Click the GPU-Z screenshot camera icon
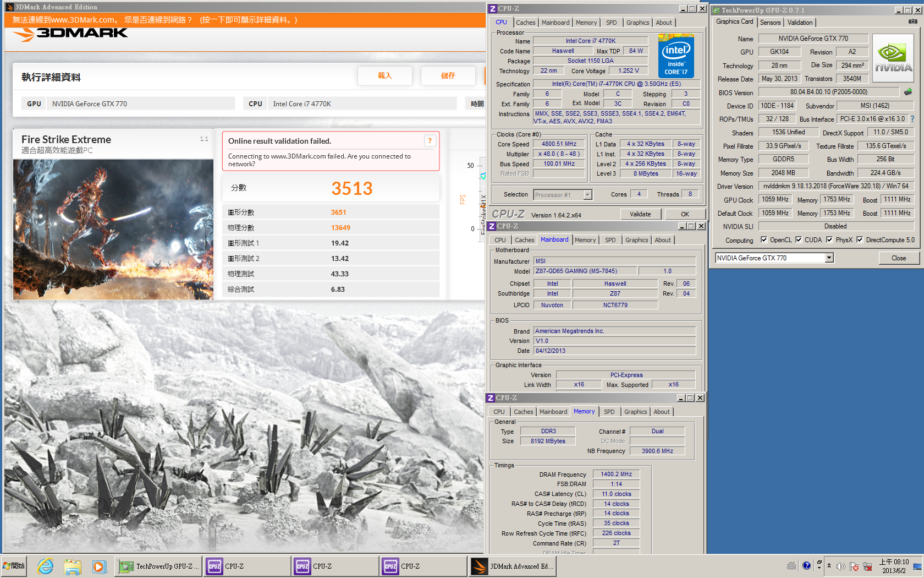924x578 pixels. pos(912,21)
